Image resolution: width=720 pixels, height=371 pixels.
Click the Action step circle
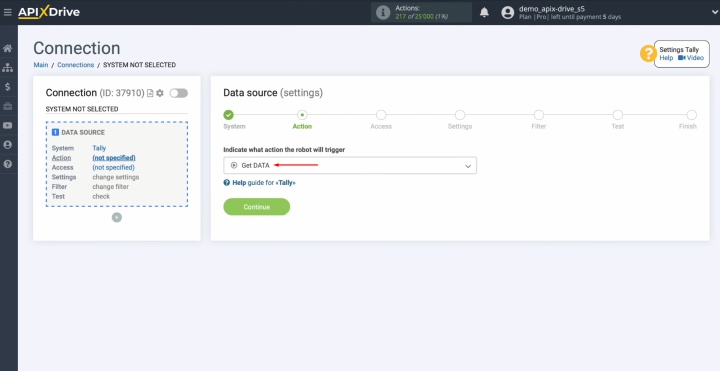302,115
